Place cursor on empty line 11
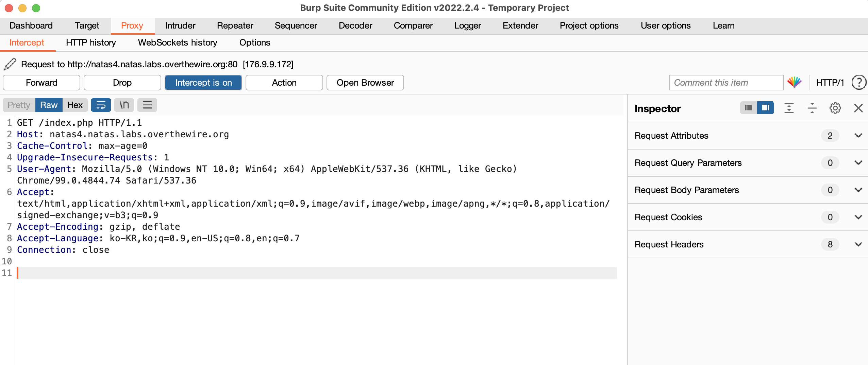The image size is (868, 365). [316, 273]
